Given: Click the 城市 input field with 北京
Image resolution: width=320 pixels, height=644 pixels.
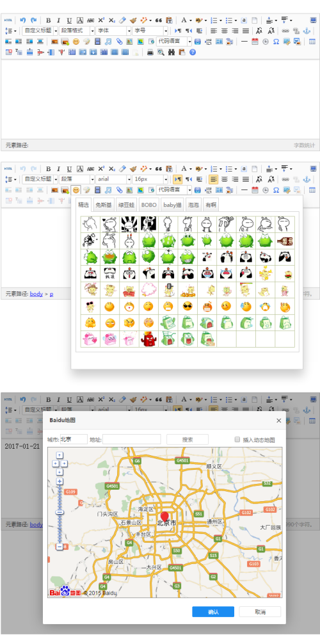Looking at the screenshot, I should click(74, 439).
